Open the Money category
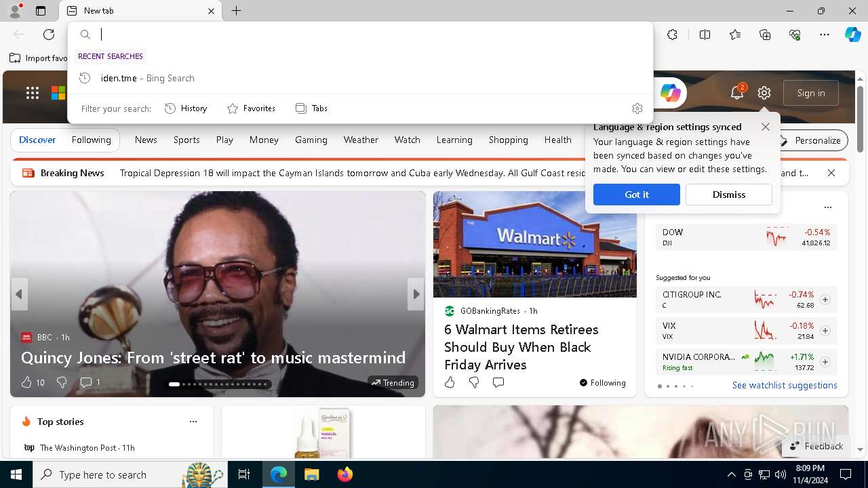The height and width of the screenshot is (488, 868). (264, 140)
